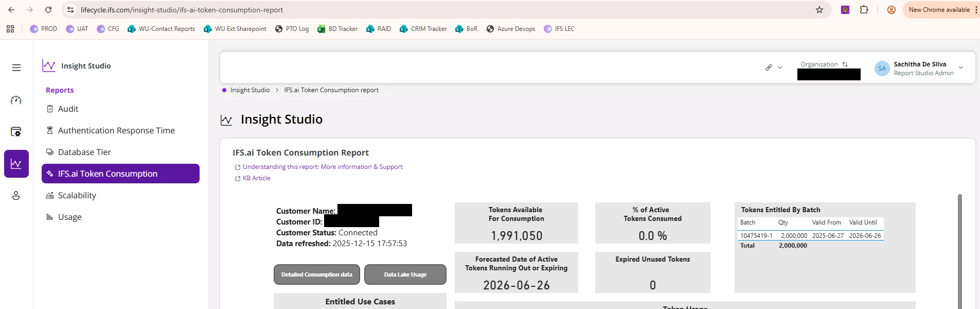This screenshot has height=309, width=980.
Task: Open the PROD bookmark
Action: [x=44, y=29]
